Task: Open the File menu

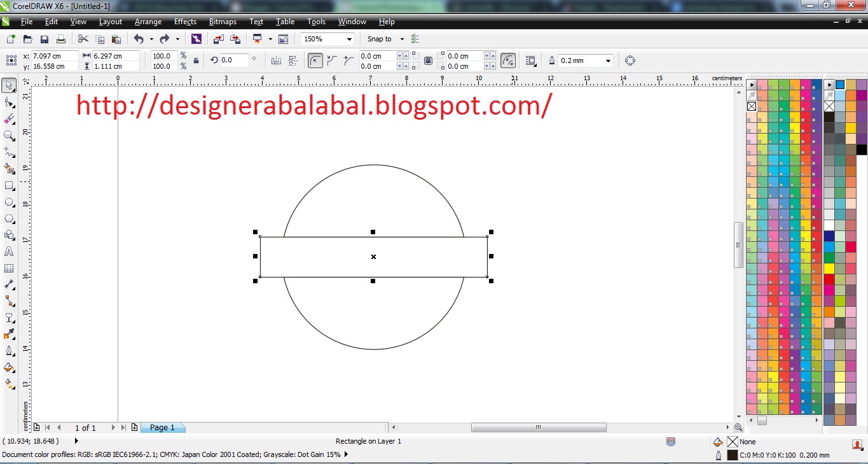Action: (27, 22)
